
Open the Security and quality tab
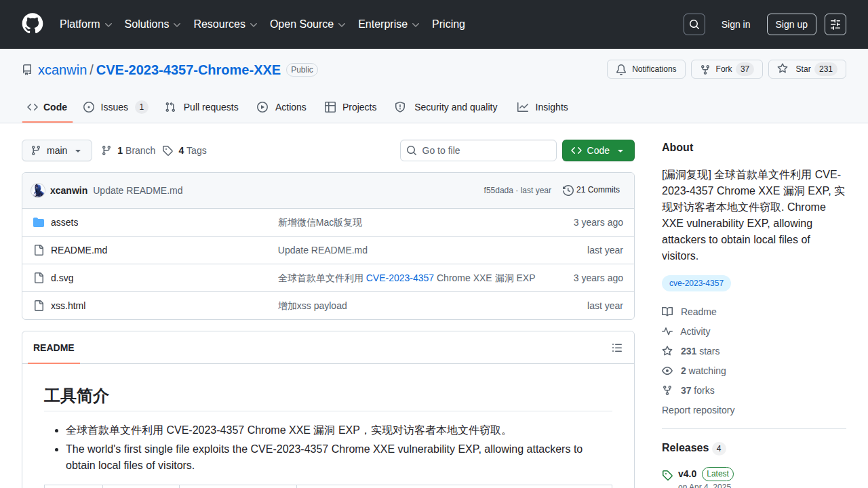pos(446,107)
